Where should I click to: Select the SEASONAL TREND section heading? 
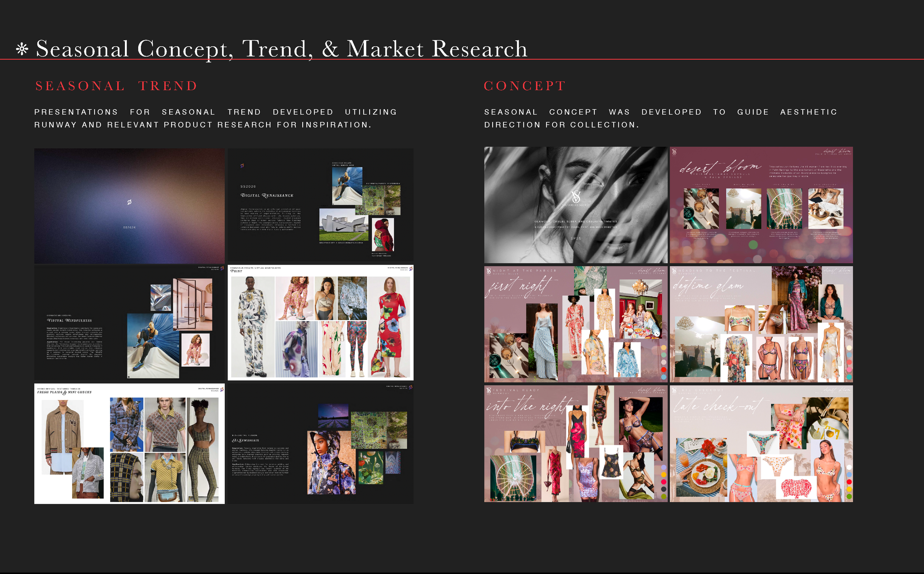tap(116, 86)
